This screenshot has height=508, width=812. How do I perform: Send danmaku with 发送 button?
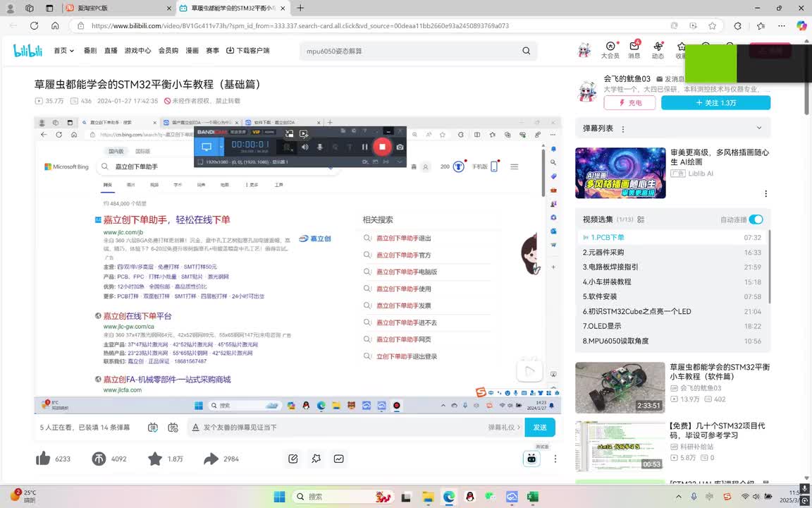tap(540, 428)
